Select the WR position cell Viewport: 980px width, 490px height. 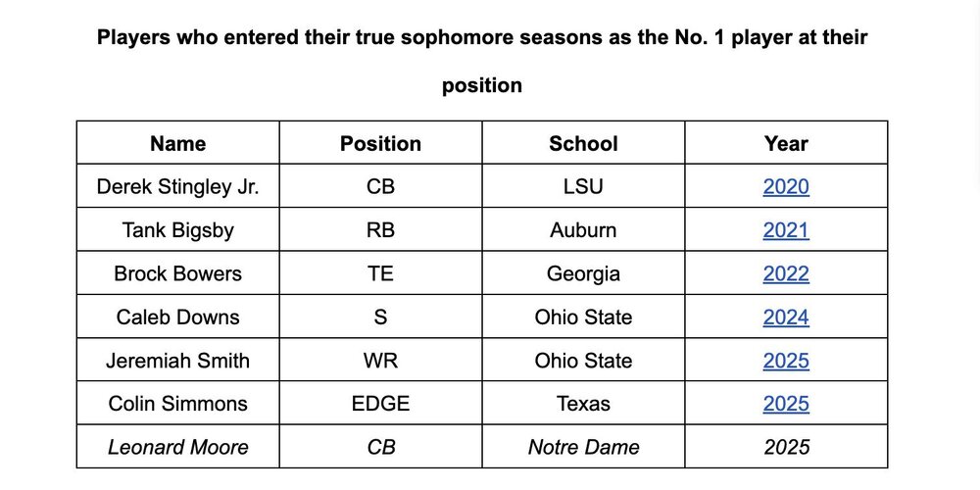click(x=380, y=360)
